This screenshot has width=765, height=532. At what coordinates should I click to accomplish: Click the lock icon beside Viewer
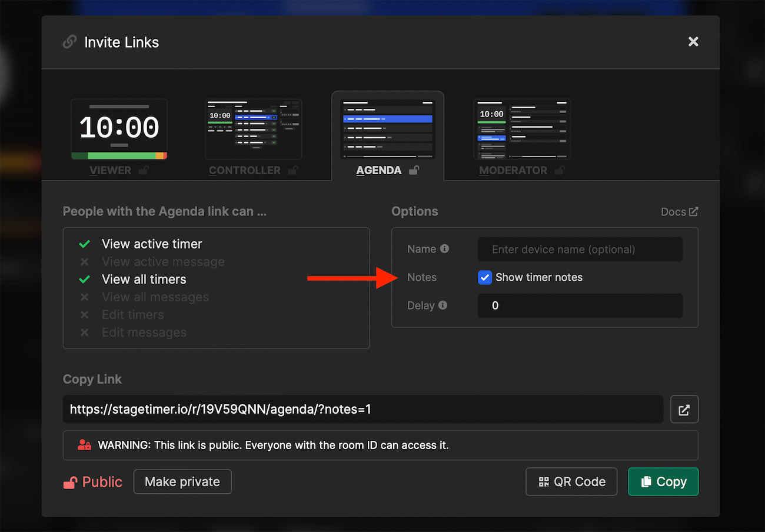click(x=143, y=171)
